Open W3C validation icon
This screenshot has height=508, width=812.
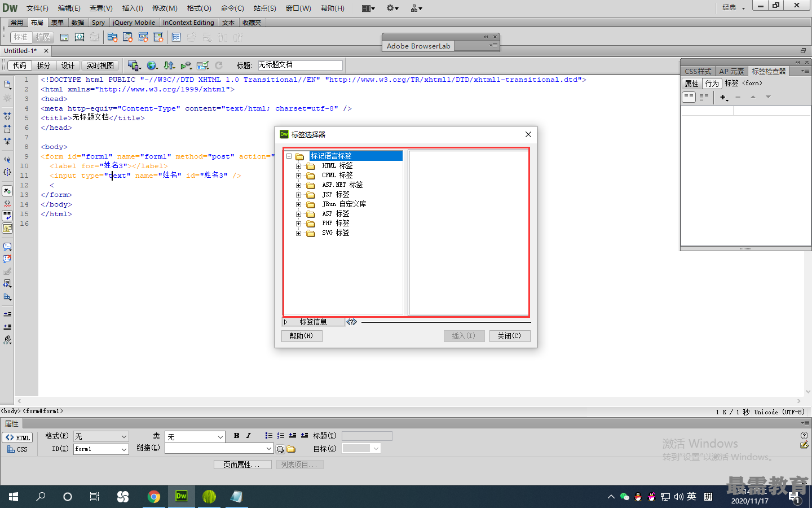(x=186, y=65)
